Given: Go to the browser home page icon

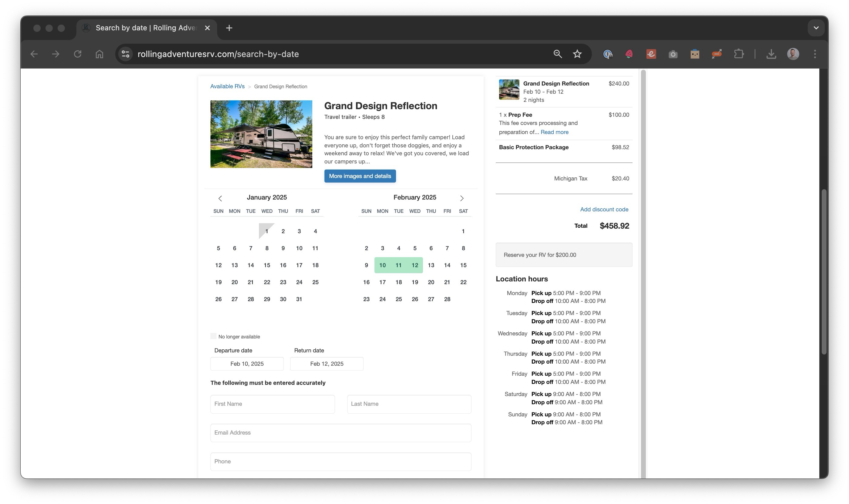Looking at the screenshot, I should coord(99,54).
